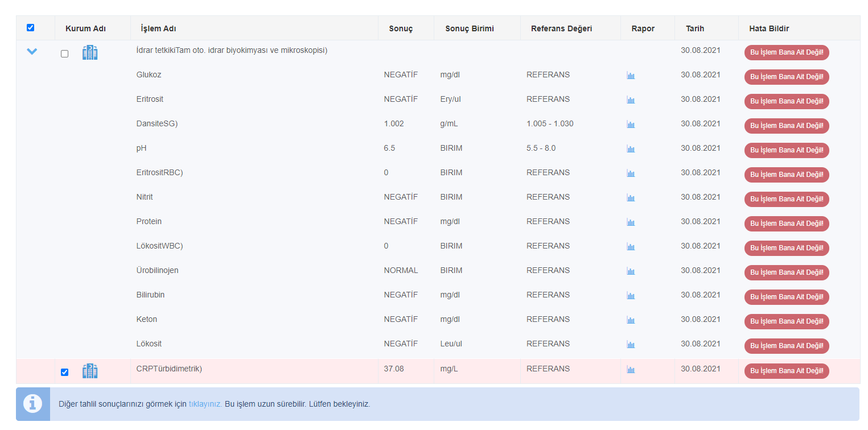Click the g/mL unit cell
The image size is (868, 430).
[x=449, y=123]
